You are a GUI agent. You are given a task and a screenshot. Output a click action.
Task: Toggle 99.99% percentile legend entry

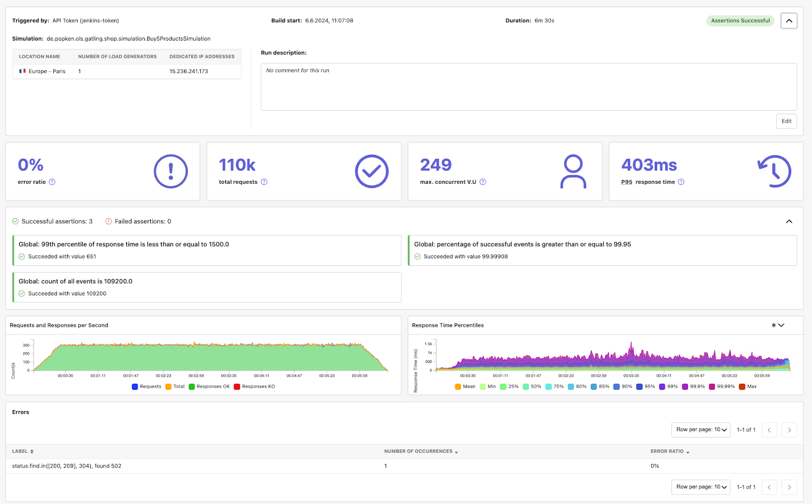[722, 387]
